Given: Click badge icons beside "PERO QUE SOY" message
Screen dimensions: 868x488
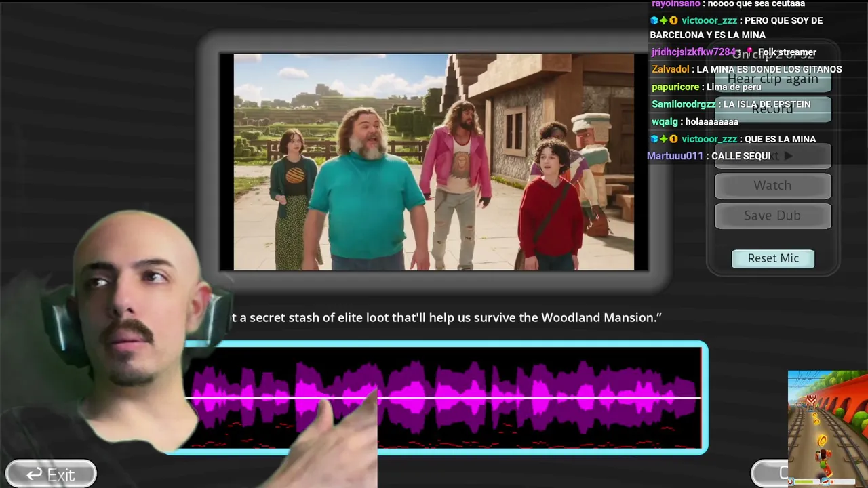Looking at the screenshot, I should [664, 20].
